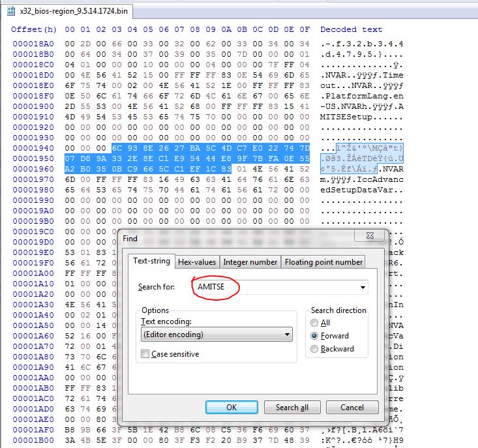
Task: Cancel the Find dialog
Action: click(352, 408)
